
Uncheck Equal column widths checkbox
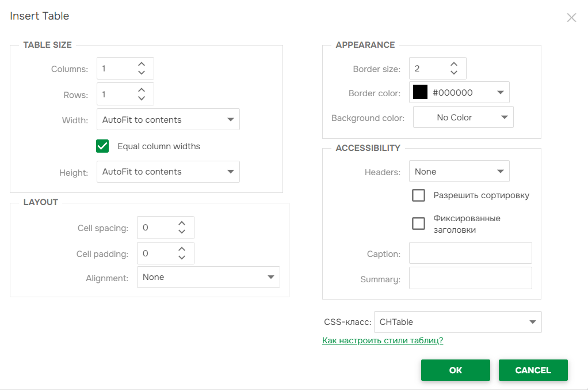pos(102,146)
